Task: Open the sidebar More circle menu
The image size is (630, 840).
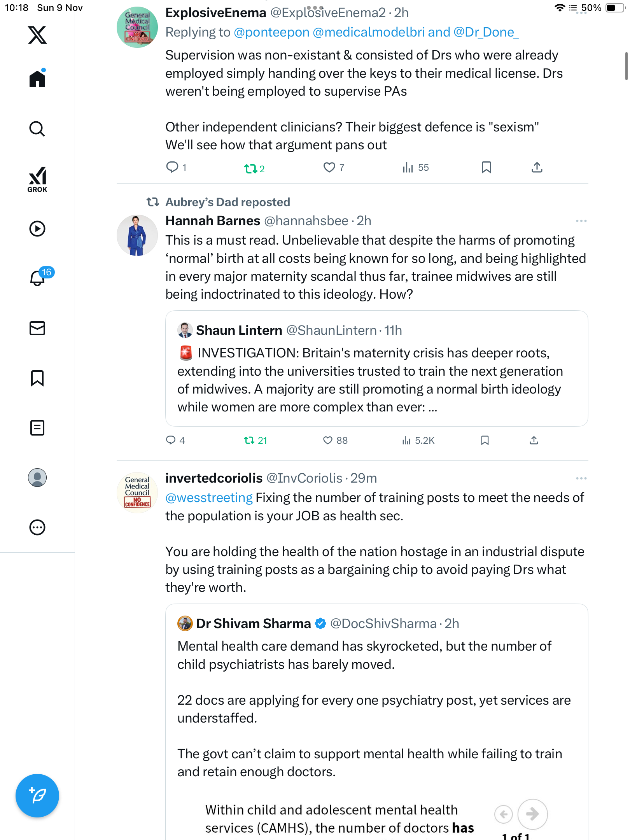Action: (37, 527)
